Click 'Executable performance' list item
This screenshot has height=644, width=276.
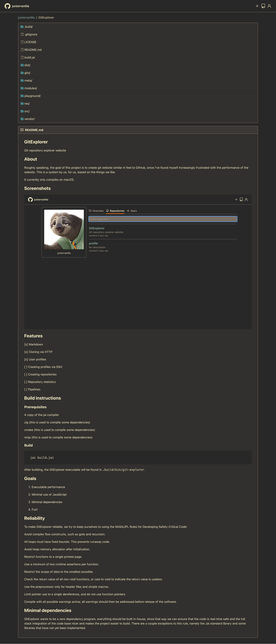[x=48, y=487]
